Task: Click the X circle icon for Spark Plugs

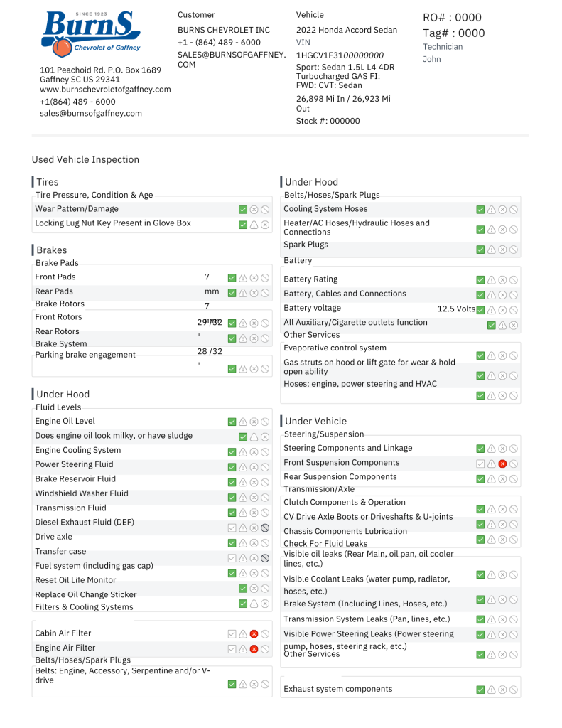Action: click(502, 250)
